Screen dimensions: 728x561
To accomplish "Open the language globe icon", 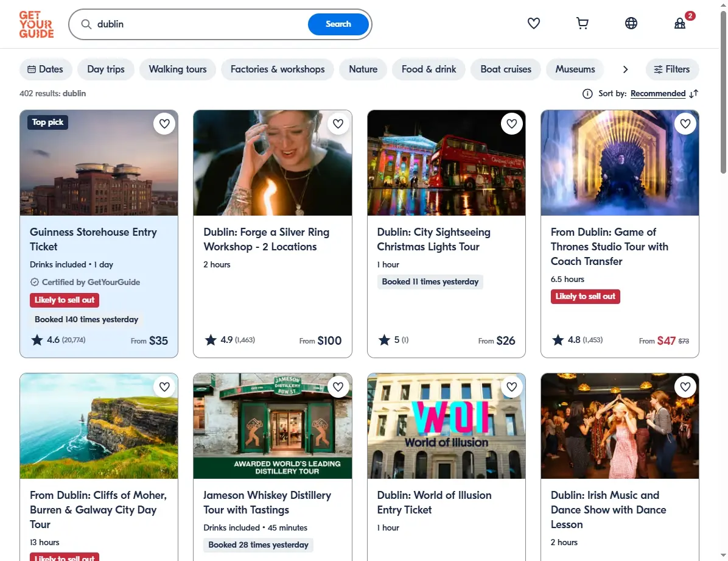I will 631,23.
